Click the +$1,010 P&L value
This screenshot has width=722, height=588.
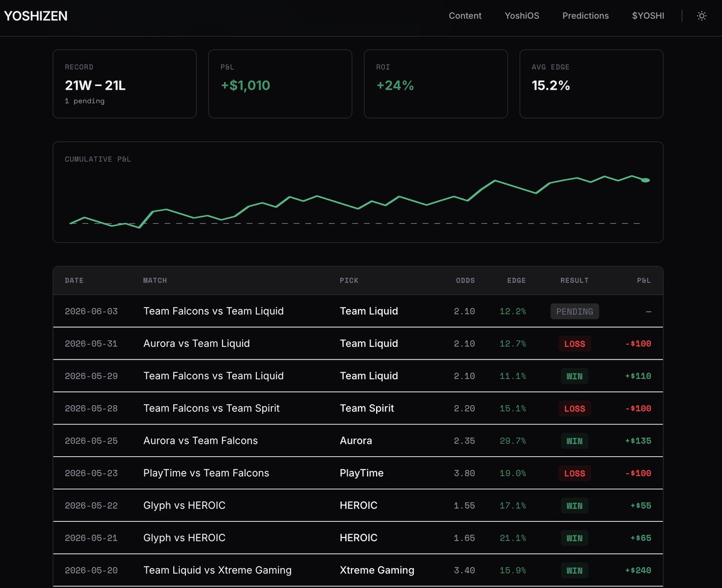tap(245, 85)
